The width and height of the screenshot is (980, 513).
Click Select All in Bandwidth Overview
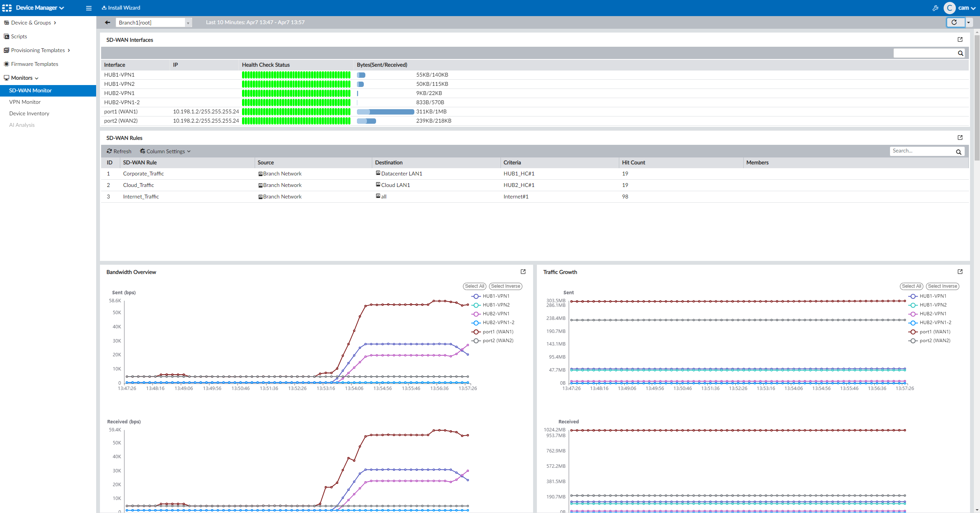(474, 286)
